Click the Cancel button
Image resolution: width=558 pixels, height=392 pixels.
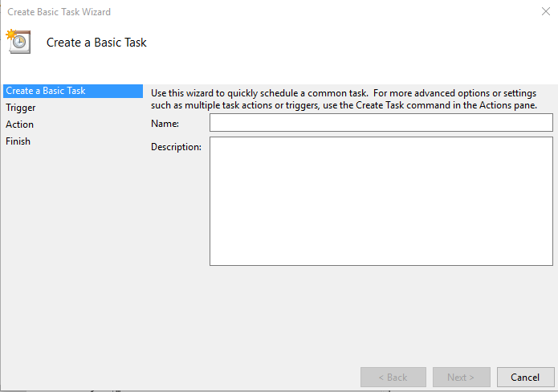pos(526,377)
